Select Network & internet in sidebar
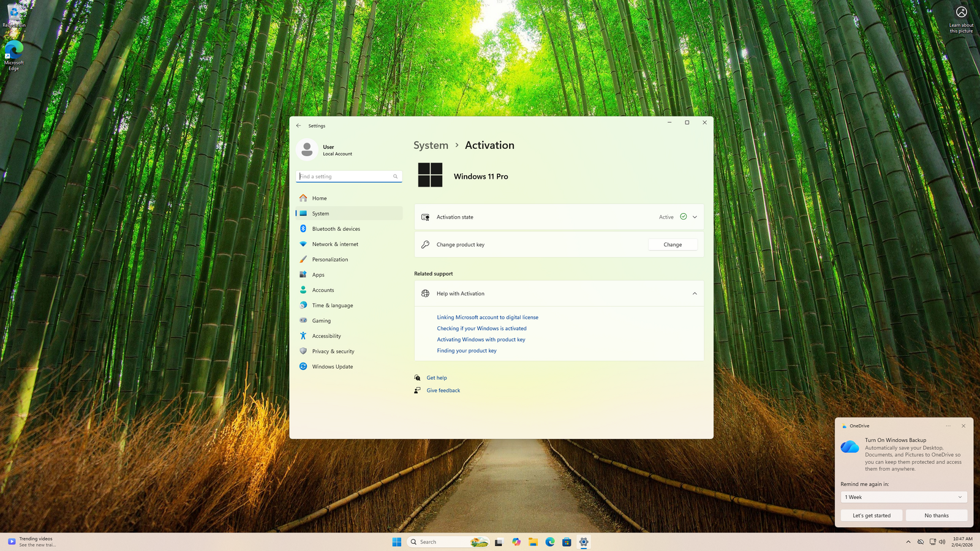This screenshot has height=551, width=980. [335, 244]
